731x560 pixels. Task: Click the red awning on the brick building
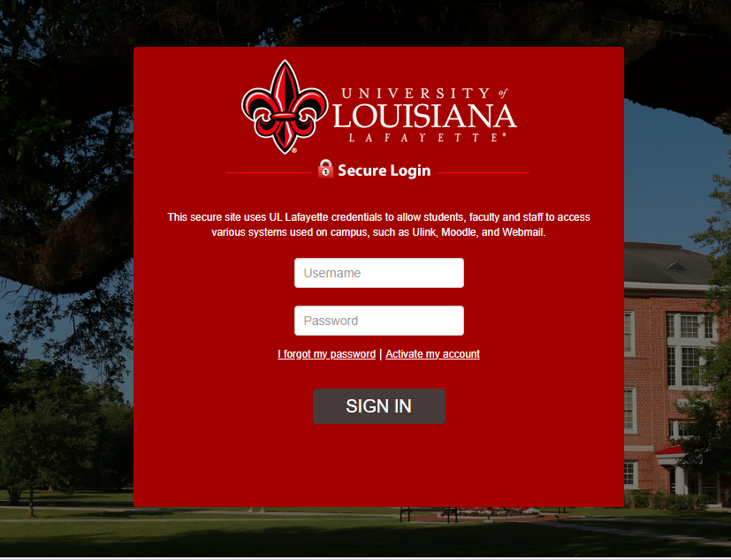coord(669,450)
